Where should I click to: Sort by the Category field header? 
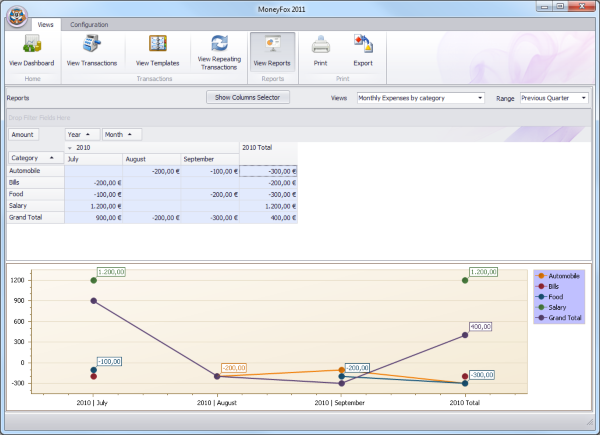pyautogui.click(x=36, y=158)
